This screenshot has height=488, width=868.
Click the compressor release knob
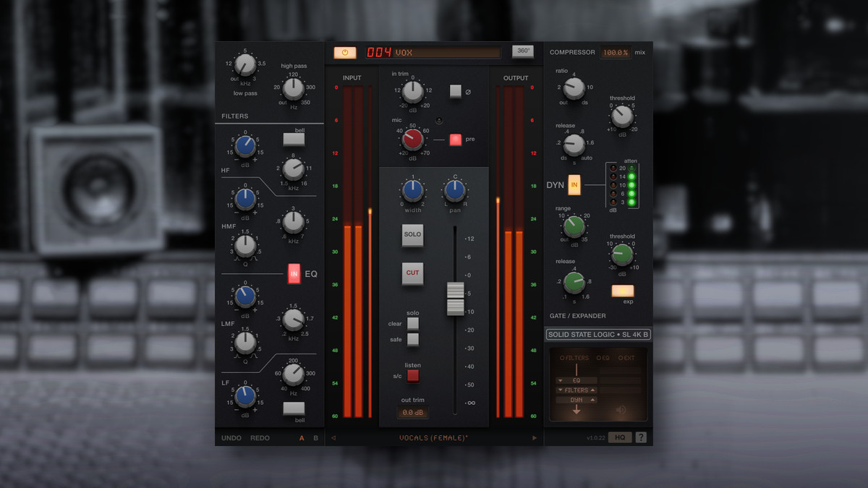click(574, 145)
